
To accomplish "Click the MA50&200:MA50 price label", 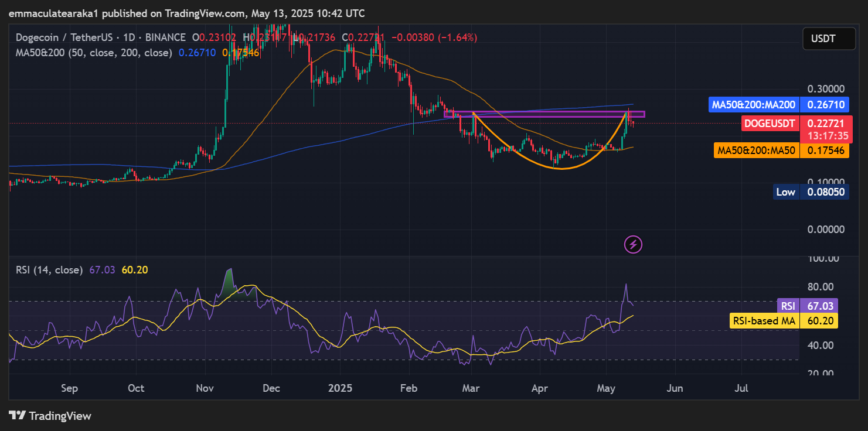I will (x=756, y=150).
